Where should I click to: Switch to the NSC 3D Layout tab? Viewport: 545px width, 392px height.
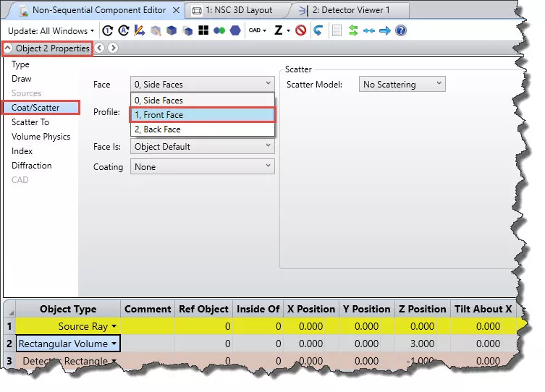pyautogui.click(x=237, y=10)
